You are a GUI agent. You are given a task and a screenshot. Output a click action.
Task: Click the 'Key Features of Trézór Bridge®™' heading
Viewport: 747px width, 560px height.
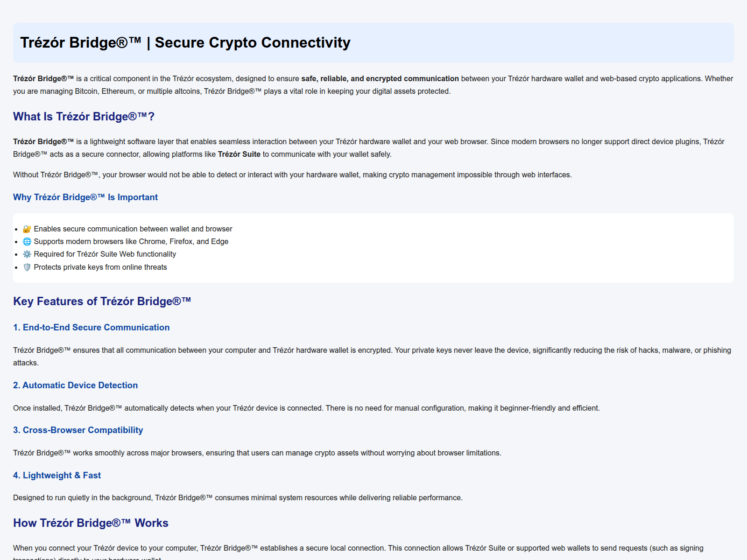[x=102, y=301]
